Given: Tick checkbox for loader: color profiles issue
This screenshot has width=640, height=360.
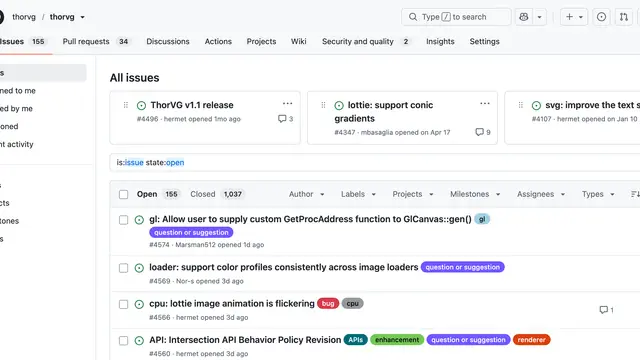Looking at the screenshot, I should [x=123, y=268].
